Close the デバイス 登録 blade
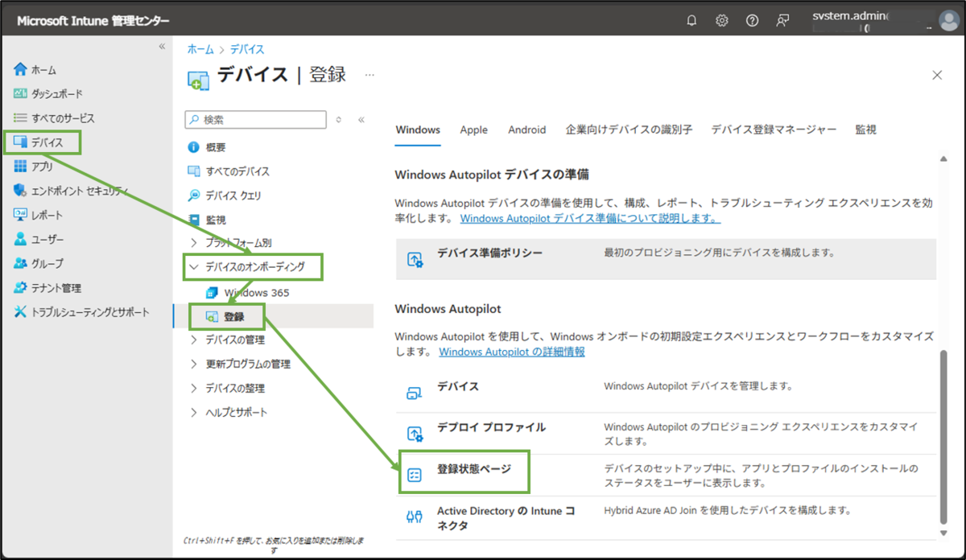966x560 pixels. [x=937, y=75]
